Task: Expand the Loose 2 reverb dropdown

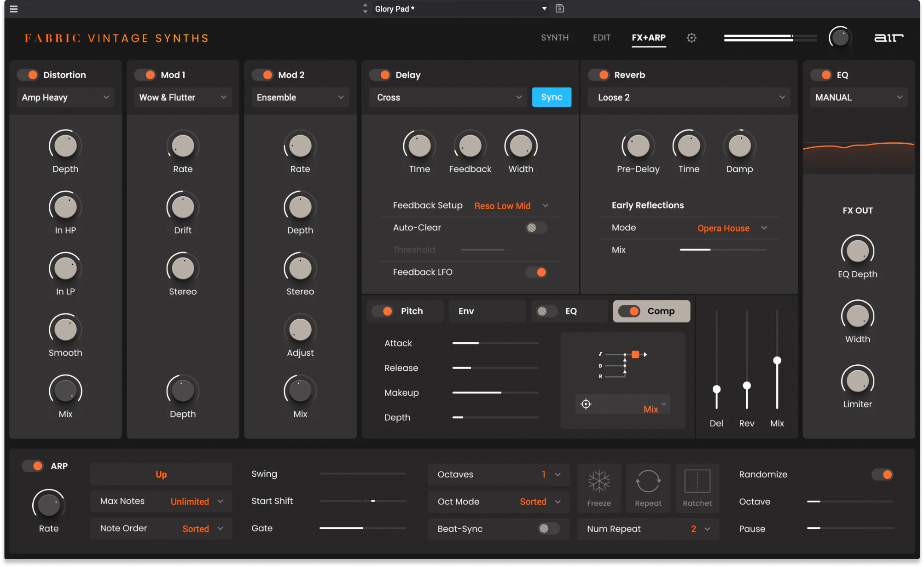Action: (689, 97)
